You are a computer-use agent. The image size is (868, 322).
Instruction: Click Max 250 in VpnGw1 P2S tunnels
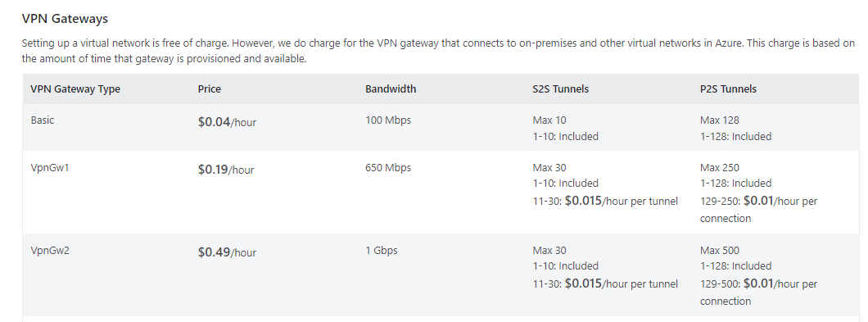click(x=719, y=167)
